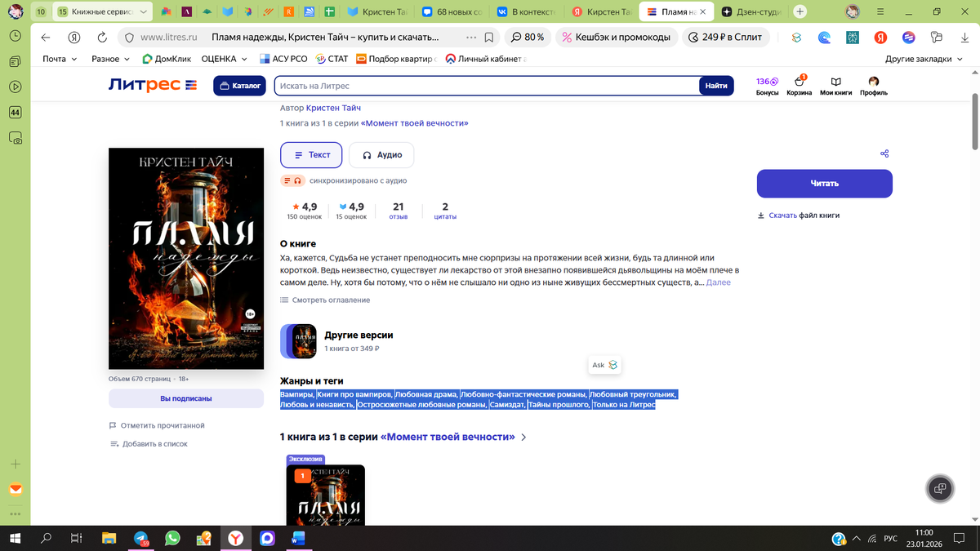
Task: Select the Аудио format toggle
Action: point(381,155)
